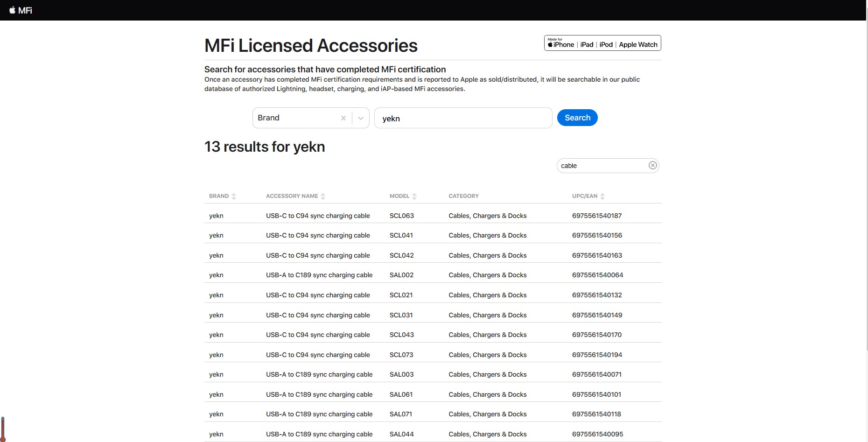Click the blue Search button
868x442 pixels.
click(x=577, y=118)
